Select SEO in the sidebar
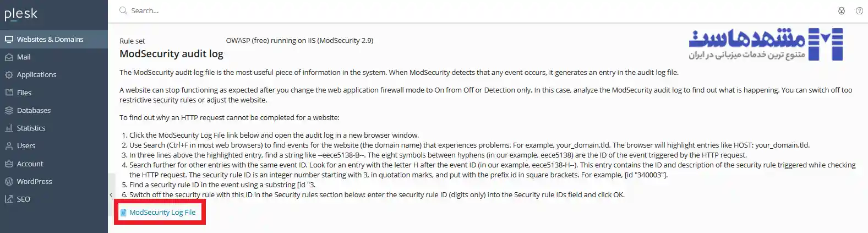The image size is (868, 233). coord(23,199)
